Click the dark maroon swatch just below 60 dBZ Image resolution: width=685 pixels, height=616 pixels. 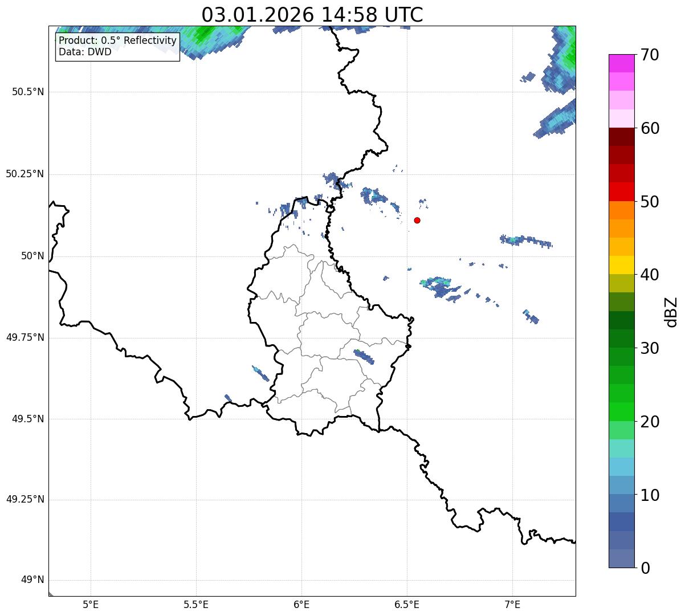tap(622, 137)
